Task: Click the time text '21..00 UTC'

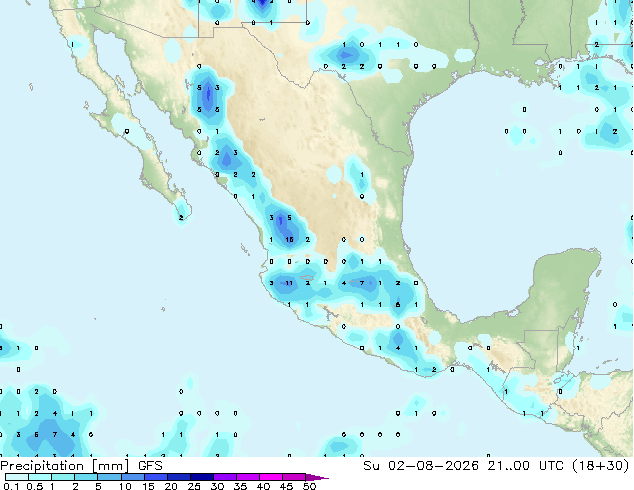Action: [x=526, y=466]
